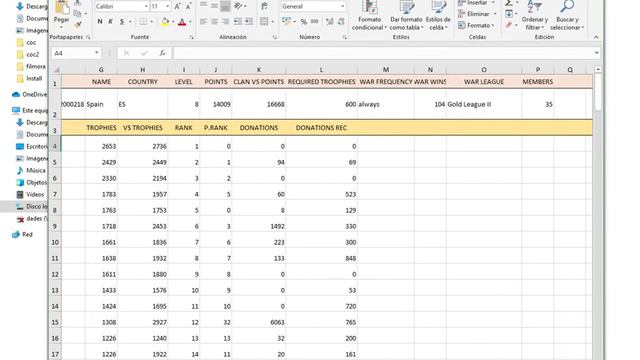This screenshot has height=360, width=640.
Task: Apply the accounting number format icon
Action: pyautogui.click(x=286, y=22)
